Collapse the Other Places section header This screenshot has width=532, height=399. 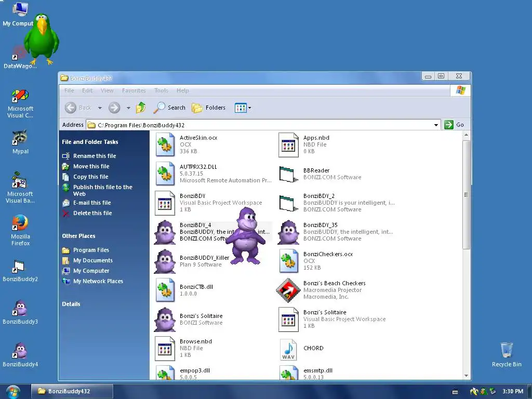(x=78, y=236)
